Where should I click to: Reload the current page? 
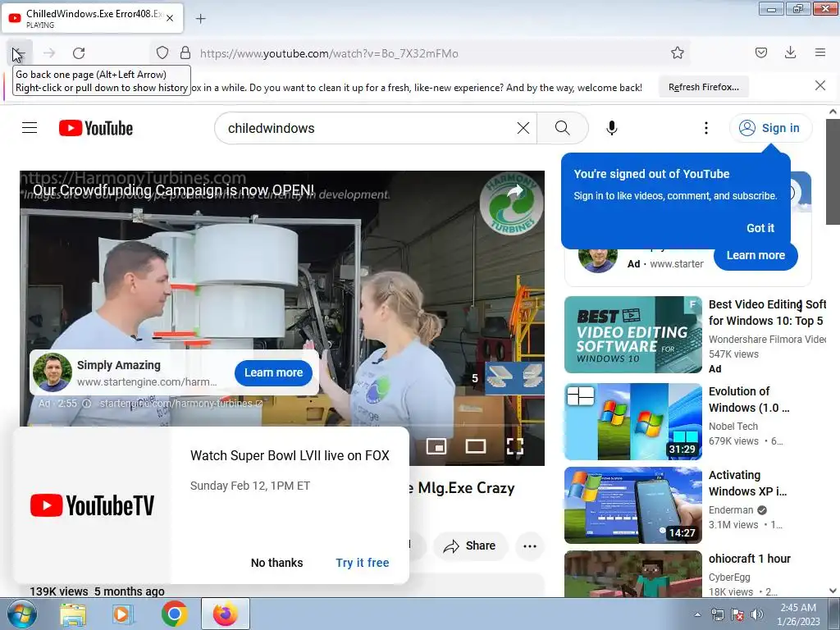[79, 53]
